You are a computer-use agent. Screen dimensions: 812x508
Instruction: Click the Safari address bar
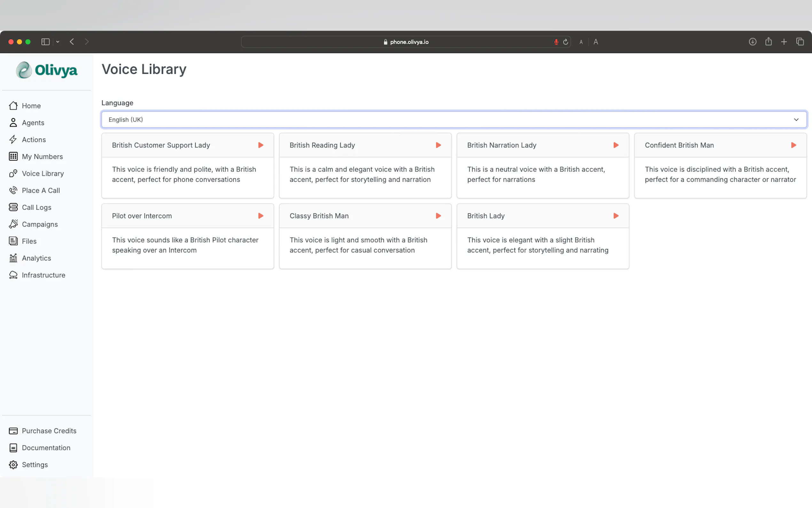pos(405,42)
